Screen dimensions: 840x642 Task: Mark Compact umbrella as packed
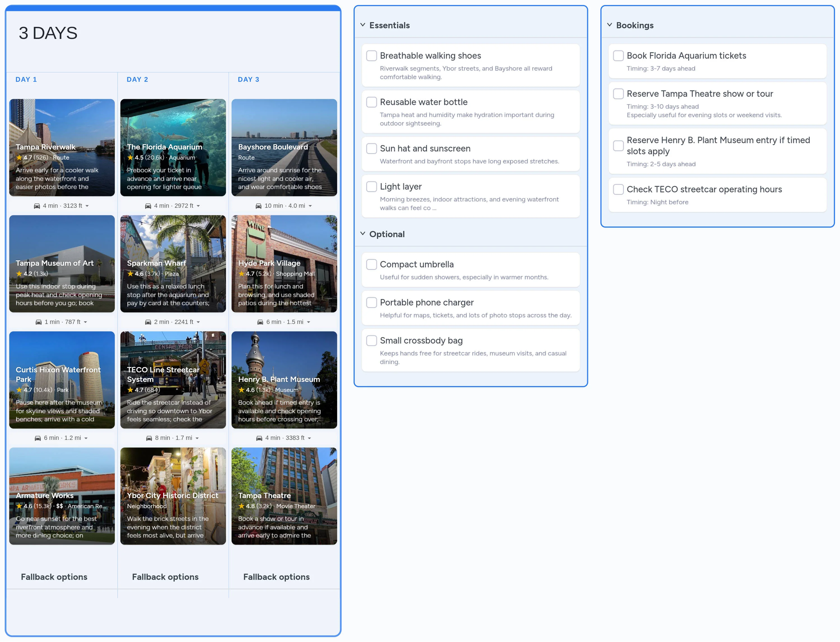pos(372,264)
